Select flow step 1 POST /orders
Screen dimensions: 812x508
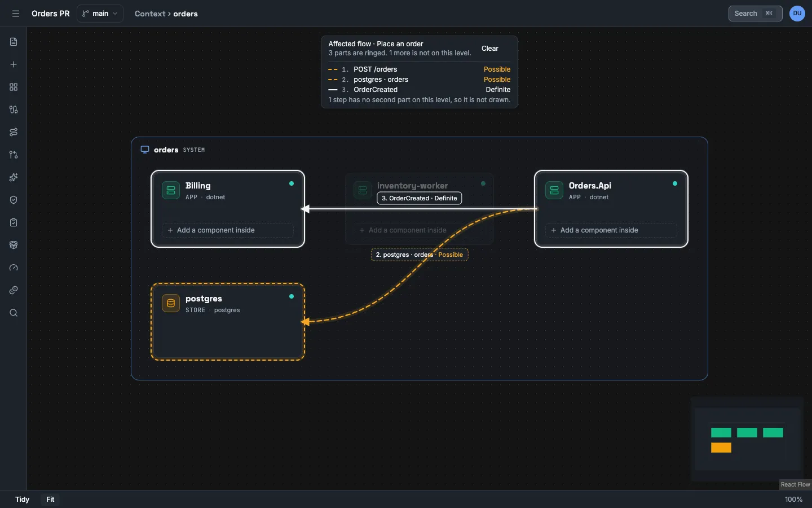(x=419, y=69)
